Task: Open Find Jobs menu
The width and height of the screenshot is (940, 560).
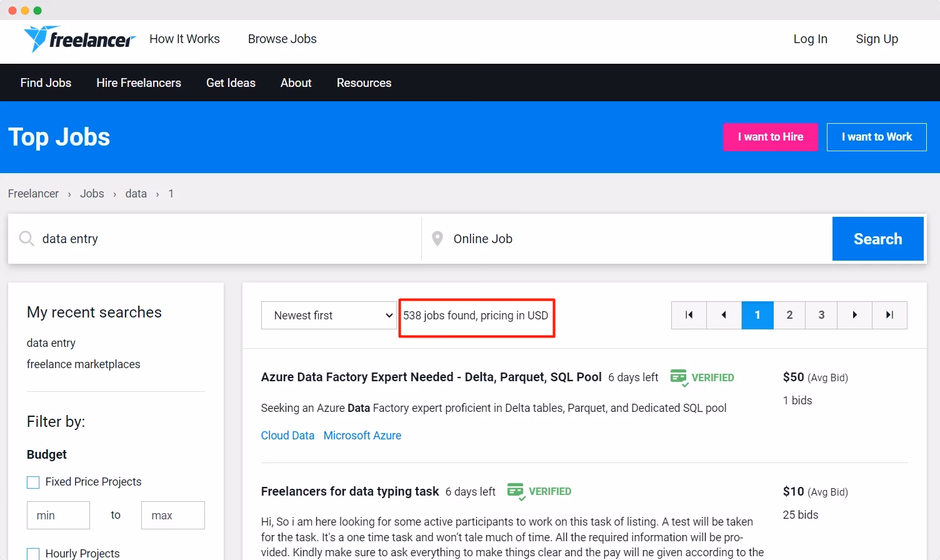Action: [x=46, y=82]
